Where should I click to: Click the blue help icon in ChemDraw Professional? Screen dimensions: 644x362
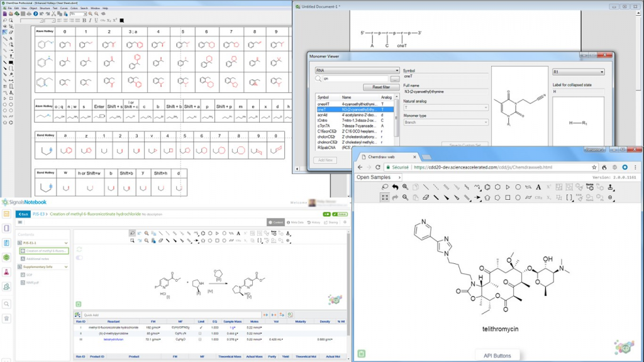tap(35, 14)
